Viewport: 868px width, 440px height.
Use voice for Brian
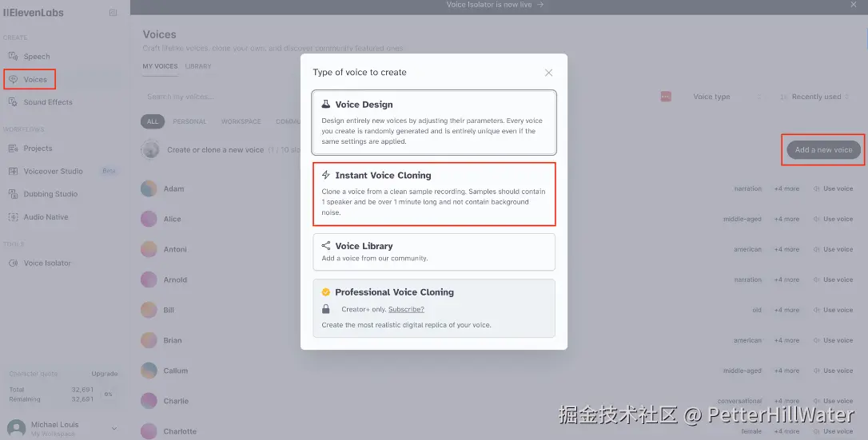pos(833,340)
